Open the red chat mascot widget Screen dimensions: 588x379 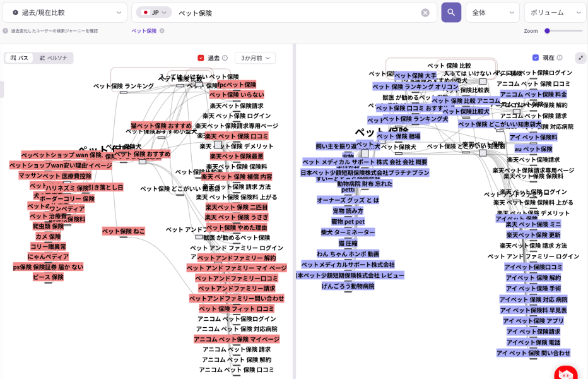pyautogui.click(x=565, y=373)
